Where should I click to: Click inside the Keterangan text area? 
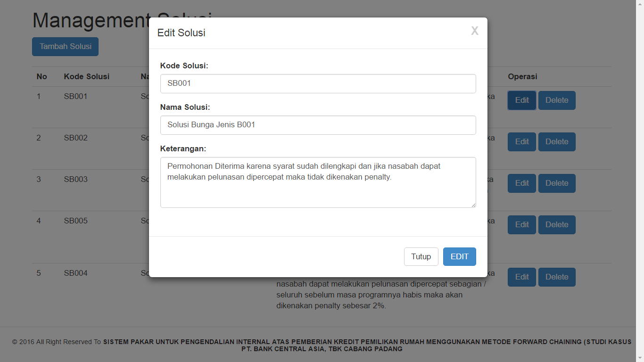pos(318,182)
